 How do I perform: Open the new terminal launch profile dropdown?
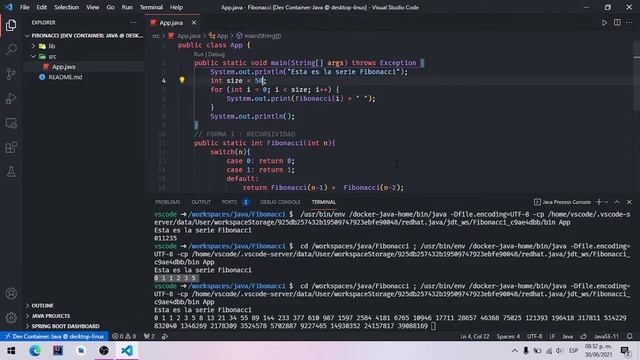pyautogui.click(x=607, y=202)
